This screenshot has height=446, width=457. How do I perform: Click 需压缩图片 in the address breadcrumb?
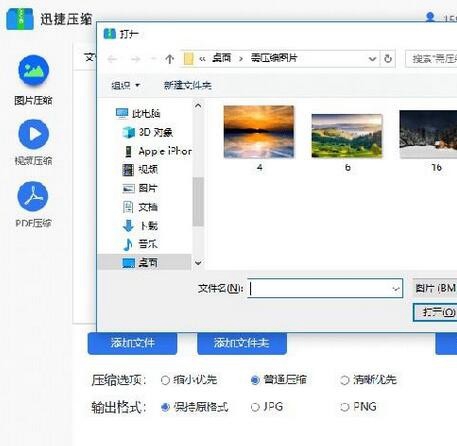coord(274,58)
